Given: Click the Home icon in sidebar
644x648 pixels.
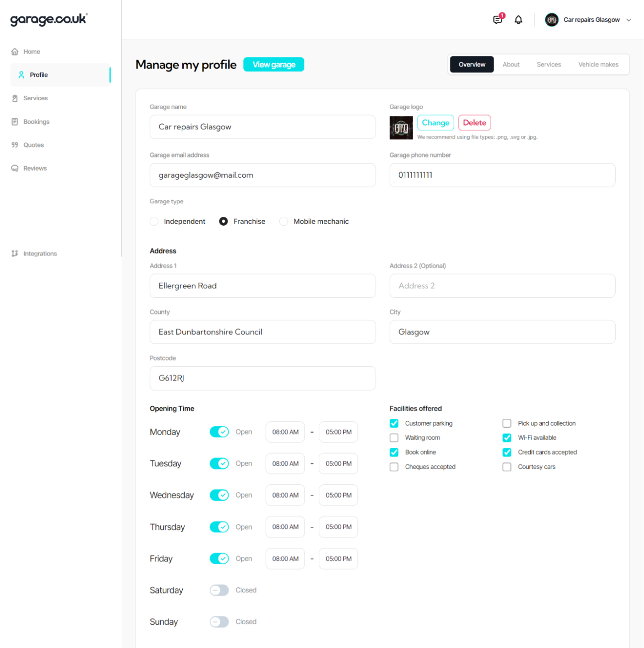Looking at the screenshot, I should click(x=15, y=52).
